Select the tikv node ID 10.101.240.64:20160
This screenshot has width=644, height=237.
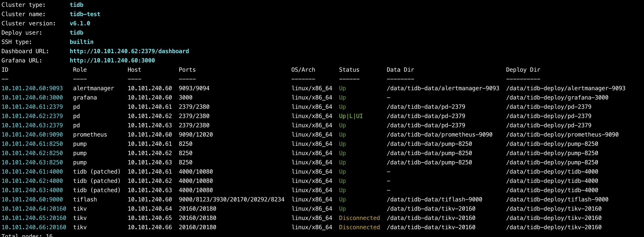click(34, 209)
